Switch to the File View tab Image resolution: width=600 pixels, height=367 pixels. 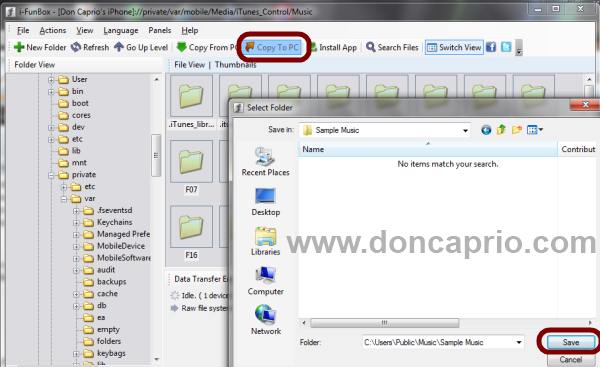(x=189, y=65)
